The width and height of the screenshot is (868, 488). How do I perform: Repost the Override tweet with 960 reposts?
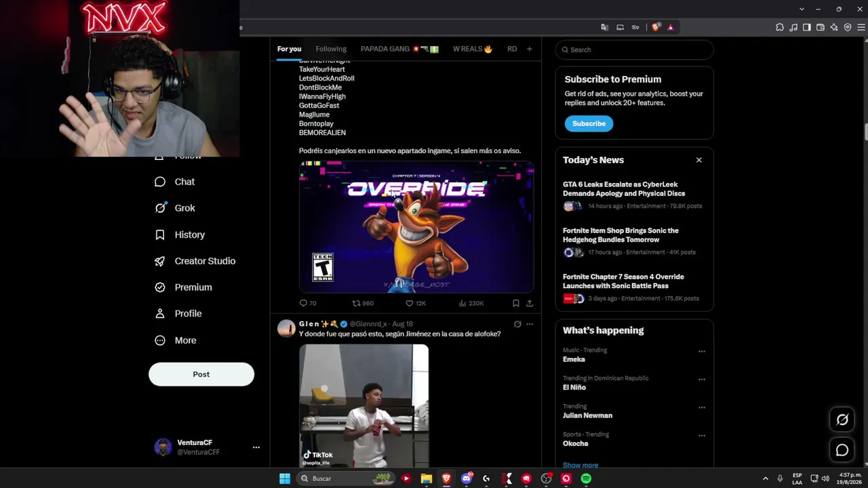pos(363,303)
